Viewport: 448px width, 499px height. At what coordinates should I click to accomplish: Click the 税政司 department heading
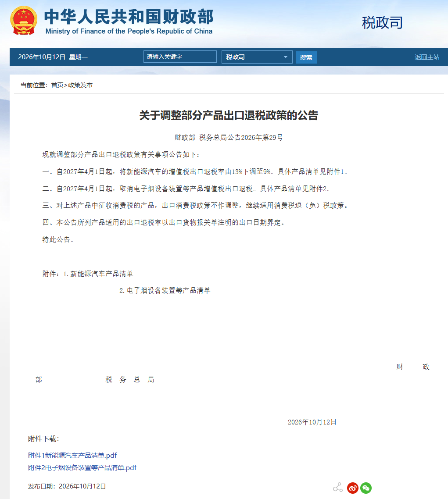point(382,23)
